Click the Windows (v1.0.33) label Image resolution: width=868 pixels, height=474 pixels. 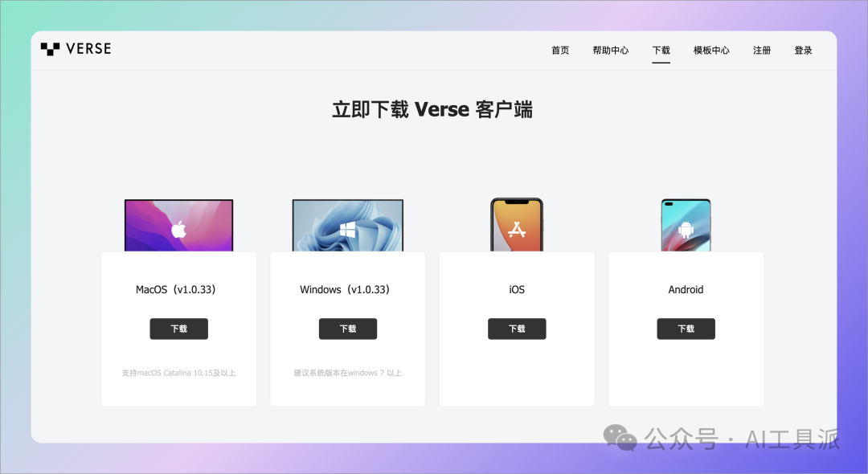[345, 289]
